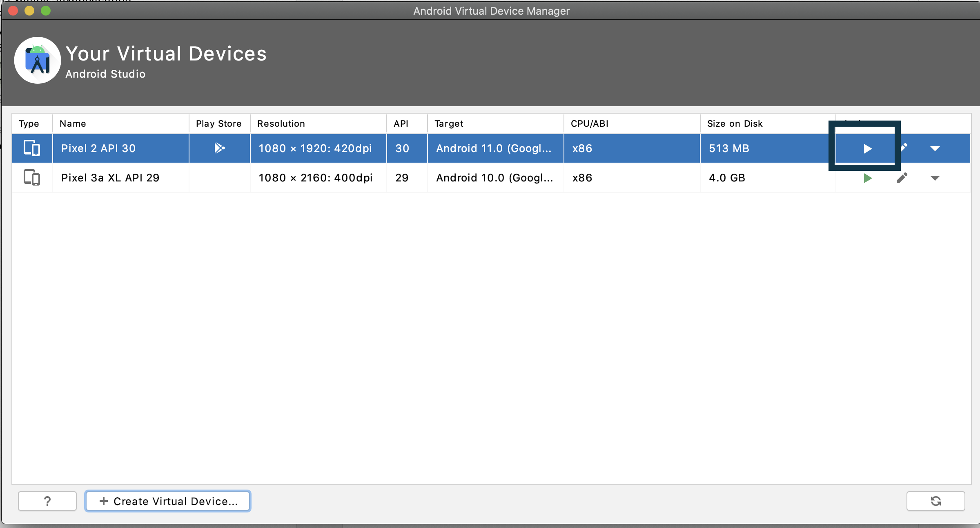Edit the Pixel 2 API 30 device
Viewport: 980px width, 528px height.
tap(903, 148)
